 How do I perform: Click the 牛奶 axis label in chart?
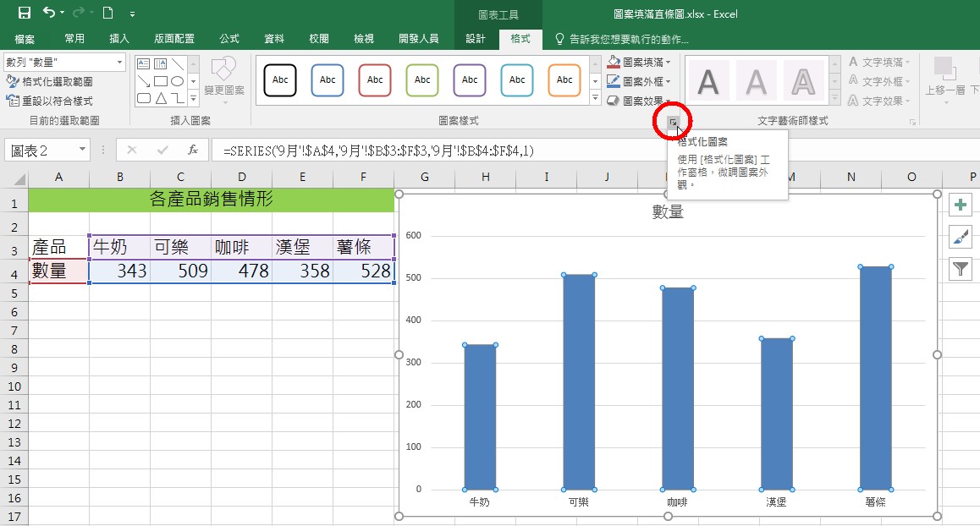pyautogui.click(x=480, y=502)
